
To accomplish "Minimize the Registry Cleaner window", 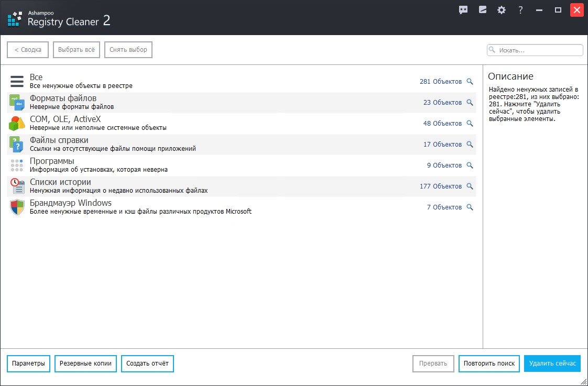I will coord(539,10).
